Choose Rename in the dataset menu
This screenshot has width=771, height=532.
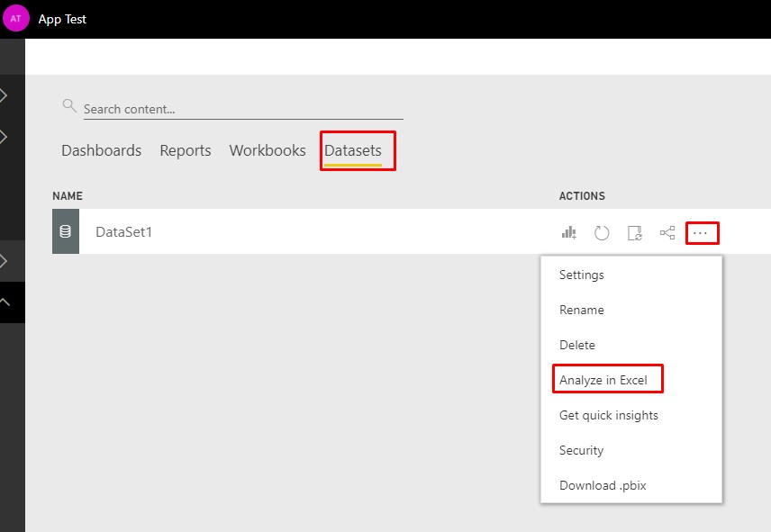coord(581,310)
